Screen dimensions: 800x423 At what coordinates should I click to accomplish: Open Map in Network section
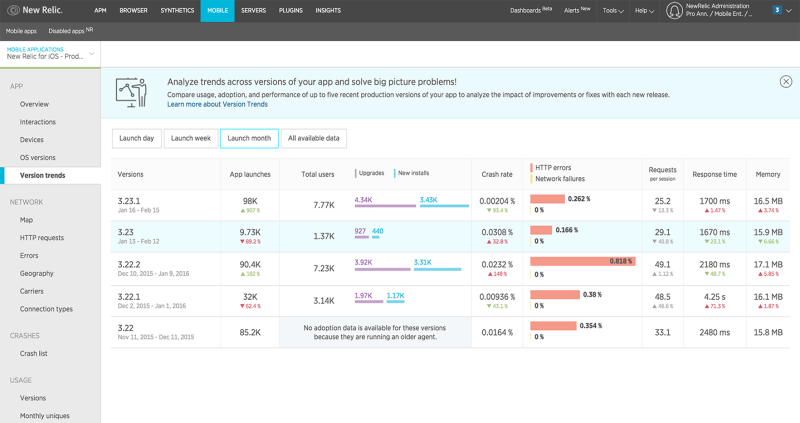click(26, 220)
